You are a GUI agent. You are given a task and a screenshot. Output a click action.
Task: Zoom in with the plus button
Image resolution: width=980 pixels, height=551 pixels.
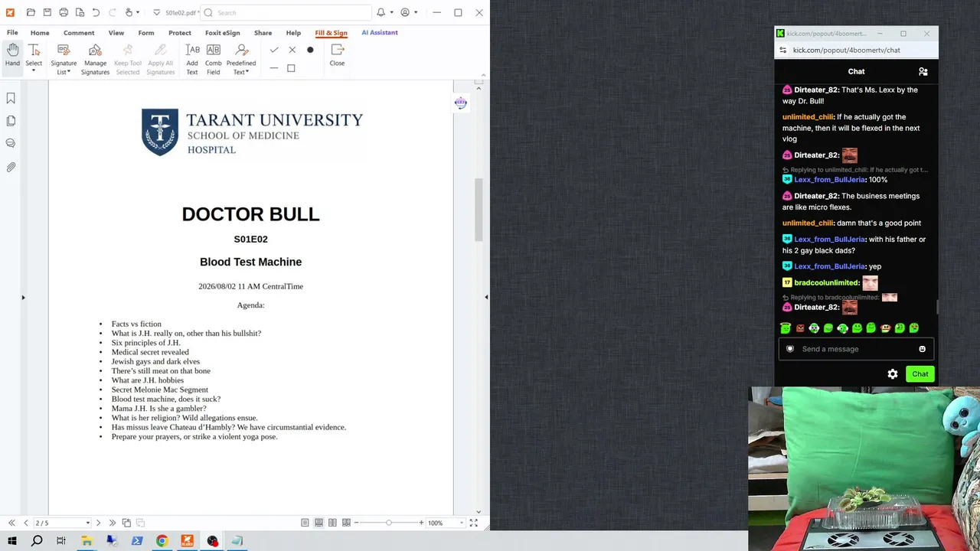(421, 523)
